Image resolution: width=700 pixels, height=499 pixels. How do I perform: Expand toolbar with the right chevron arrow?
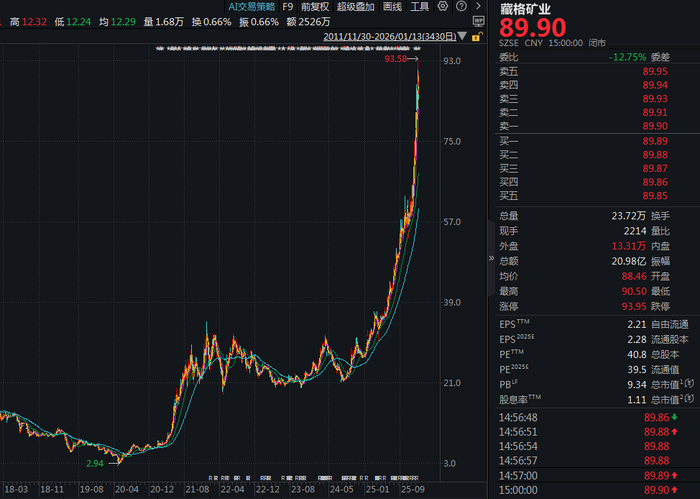(x=478, y=6)
